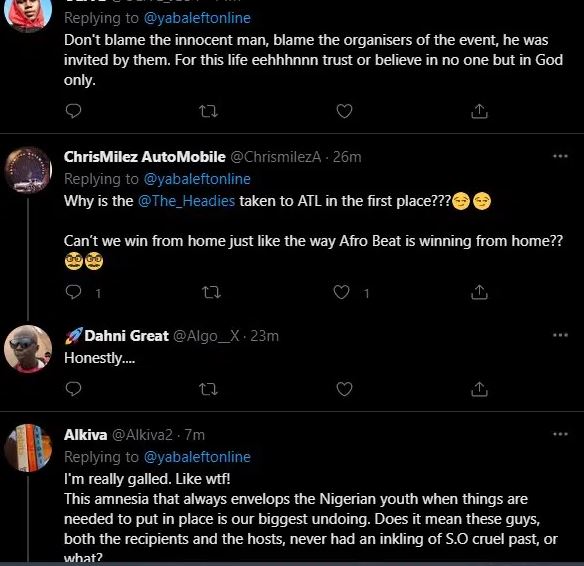Retweet the 'Don't blame the innocent man' tweet
584x566 pixels.
pyautogui.click(x=208, y=111)
